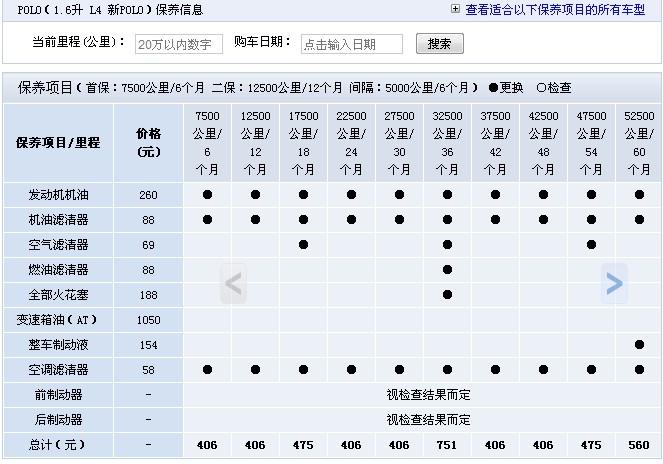
Task: Select the 52500公里/60个月 column header
Action: point(639,143)
